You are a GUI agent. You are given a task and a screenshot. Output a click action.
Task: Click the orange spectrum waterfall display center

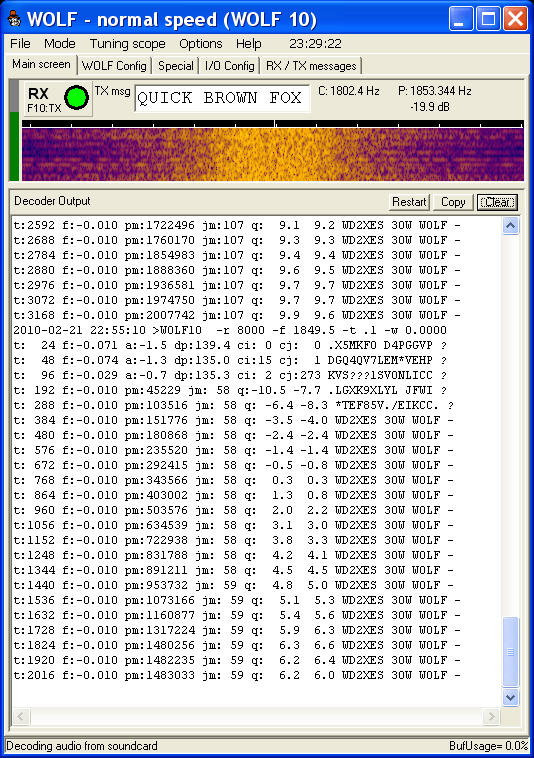tap(273, 154)
